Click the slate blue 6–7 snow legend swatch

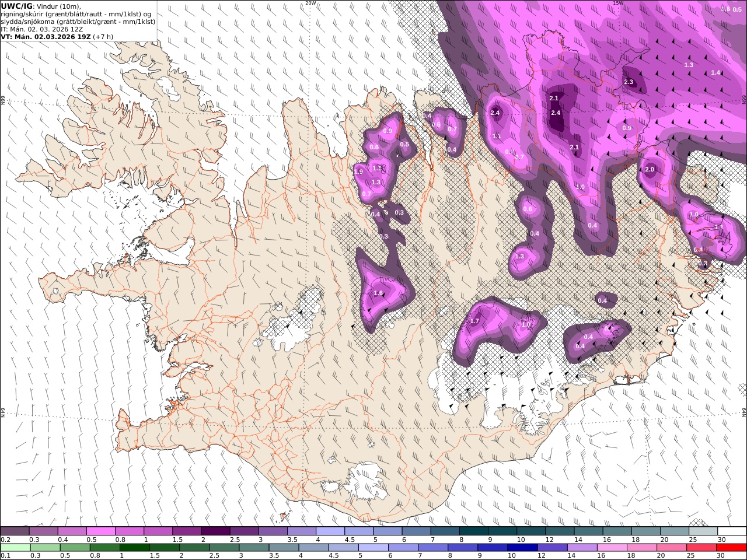[x=416, y=531]
